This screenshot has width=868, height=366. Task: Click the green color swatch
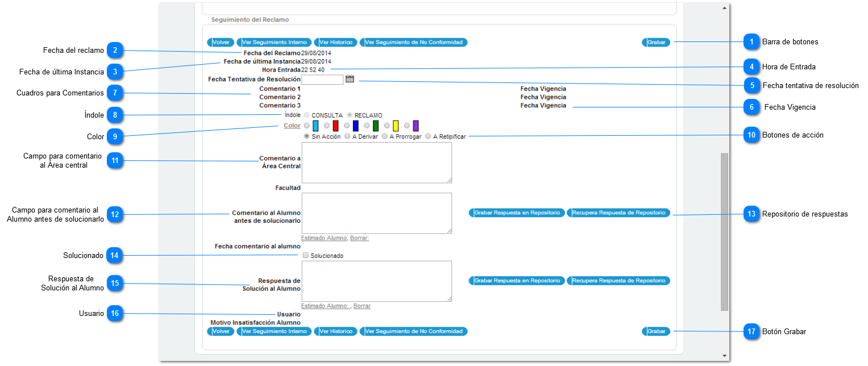pyautogui.click(x=376, y=126)
